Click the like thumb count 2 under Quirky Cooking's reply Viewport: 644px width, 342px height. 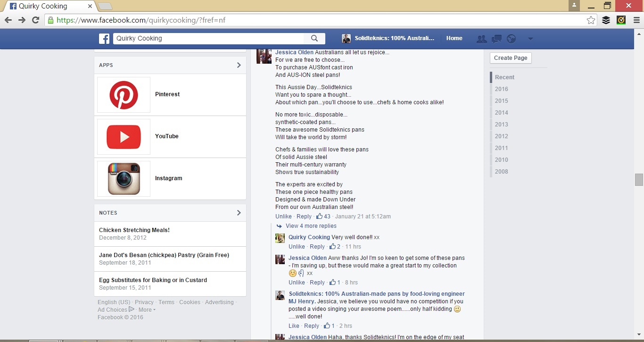point(335,247)
